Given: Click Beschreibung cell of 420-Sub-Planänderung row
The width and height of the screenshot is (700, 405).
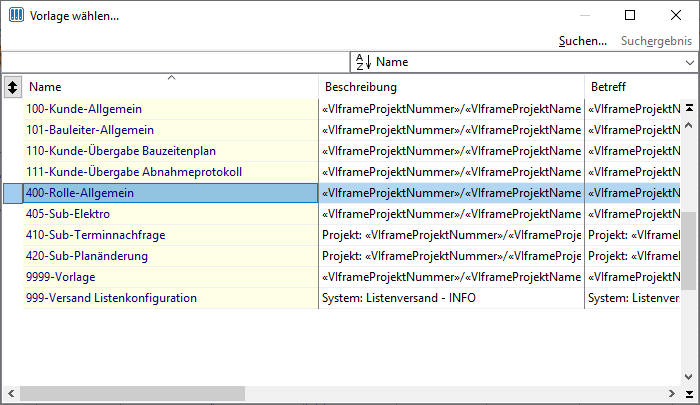Looking at the screenshot, I should pyautogui.click(x=451, y=256).
